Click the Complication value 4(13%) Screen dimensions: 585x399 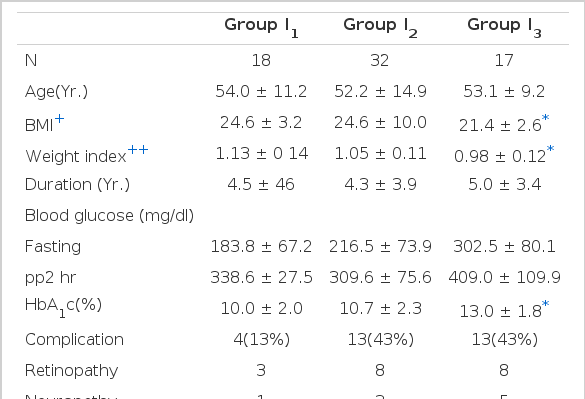coord(262,339)
